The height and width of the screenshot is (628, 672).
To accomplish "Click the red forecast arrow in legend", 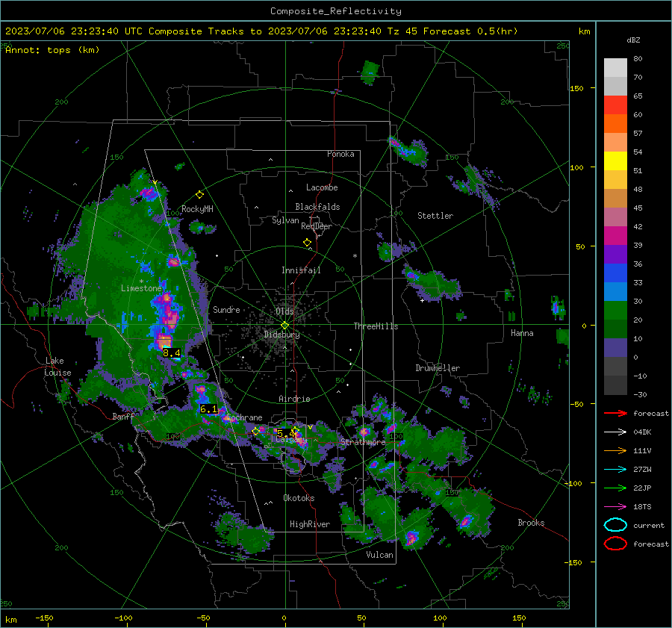I will (615, 413).
